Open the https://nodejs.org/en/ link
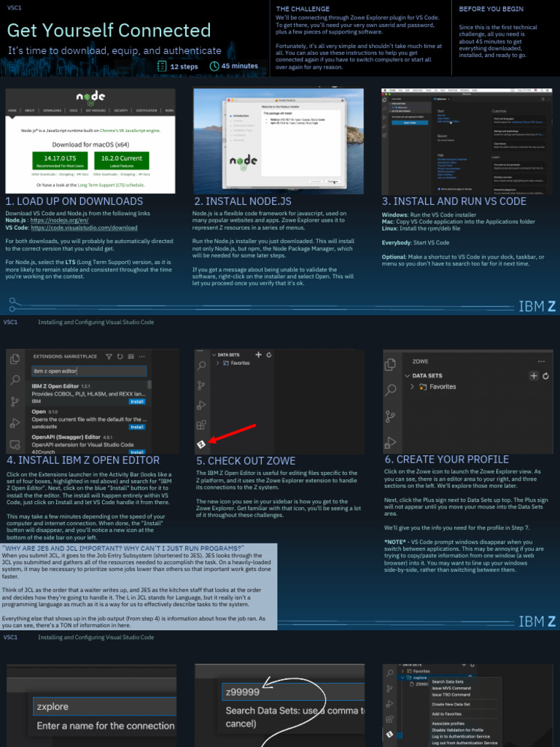This screenshot has height=747, width=560. [x=60, y=220]
